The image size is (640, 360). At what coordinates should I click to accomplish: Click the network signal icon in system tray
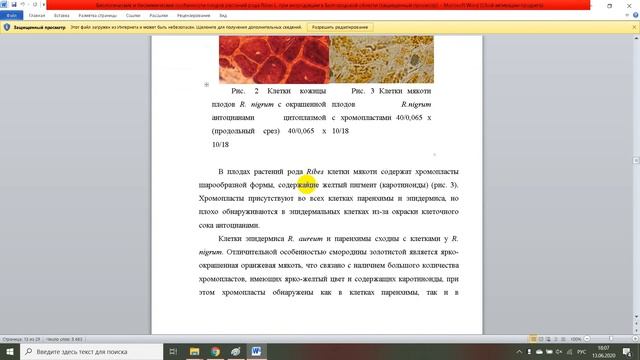coord(569,351)
